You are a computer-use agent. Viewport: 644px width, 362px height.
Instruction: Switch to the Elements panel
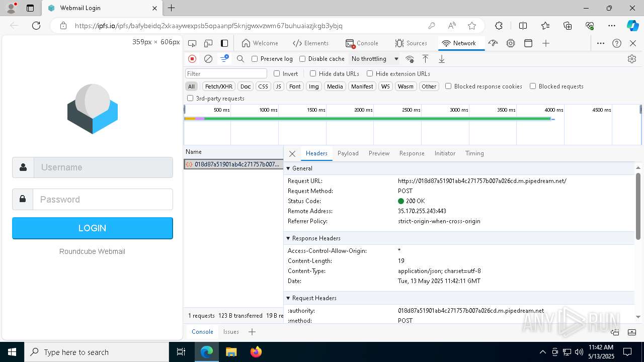coord(310,43)
